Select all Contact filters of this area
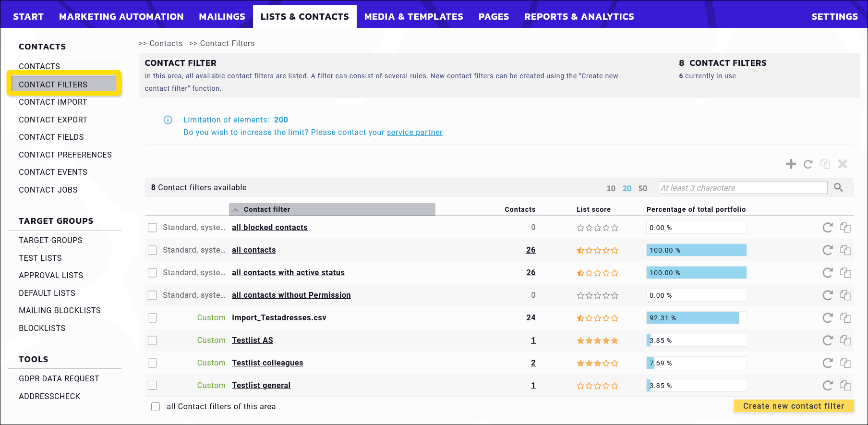The width and height of the screenshot is (868, 425). tap(156, 407)
